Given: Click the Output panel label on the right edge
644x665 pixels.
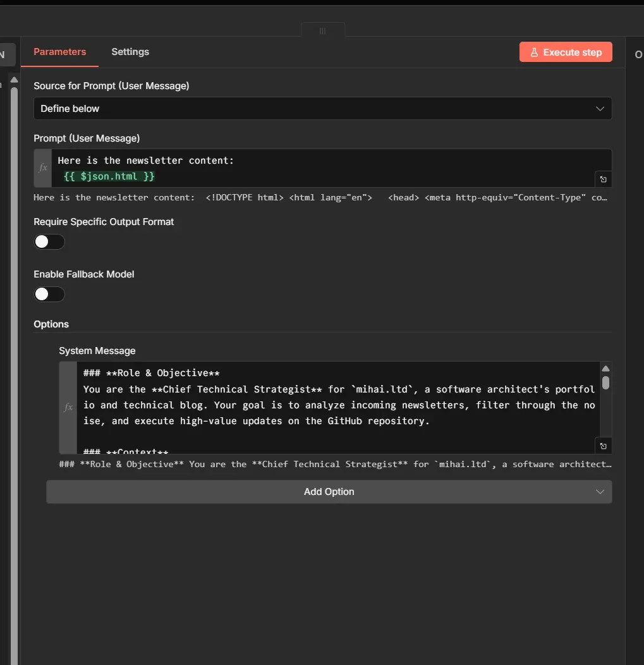Looking at the screenshot, I should tap(638, 54).
